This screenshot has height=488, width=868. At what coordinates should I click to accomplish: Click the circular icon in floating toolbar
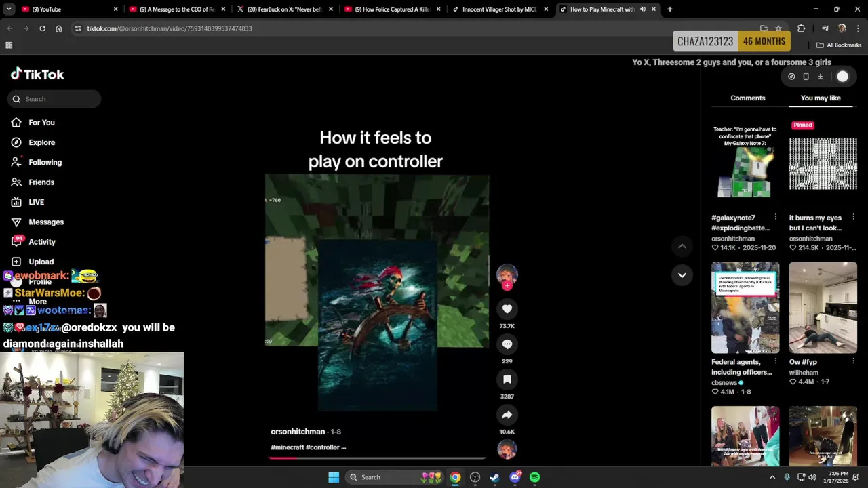point(791,77)
